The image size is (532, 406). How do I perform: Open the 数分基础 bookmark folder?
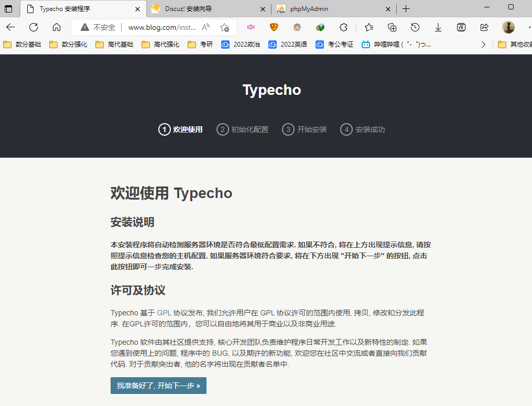tap(22, 45)
